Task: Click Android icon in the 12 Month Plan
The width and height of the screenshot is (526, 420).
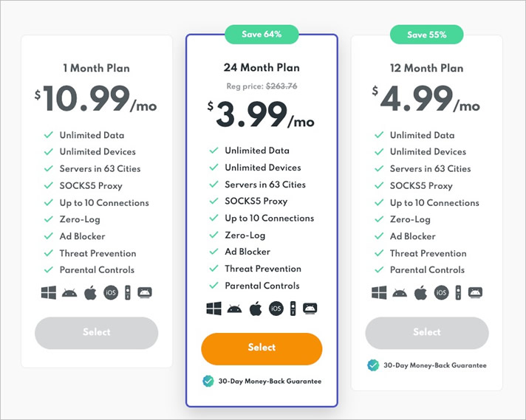Action: point(400,293)
